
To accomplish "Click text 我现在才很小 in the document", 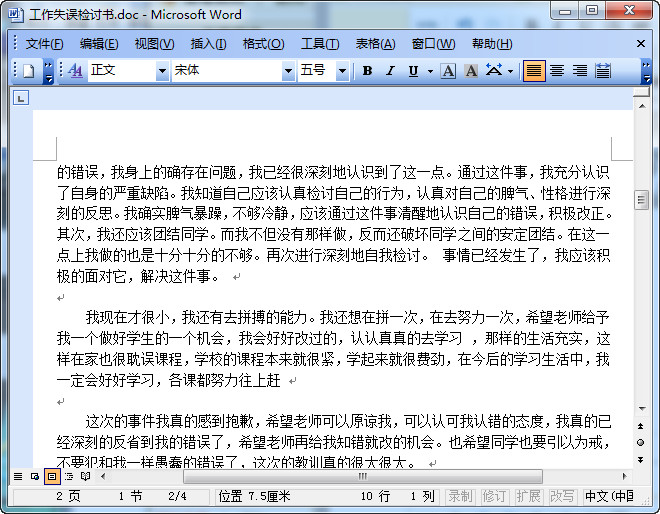I will click(127, 317).
